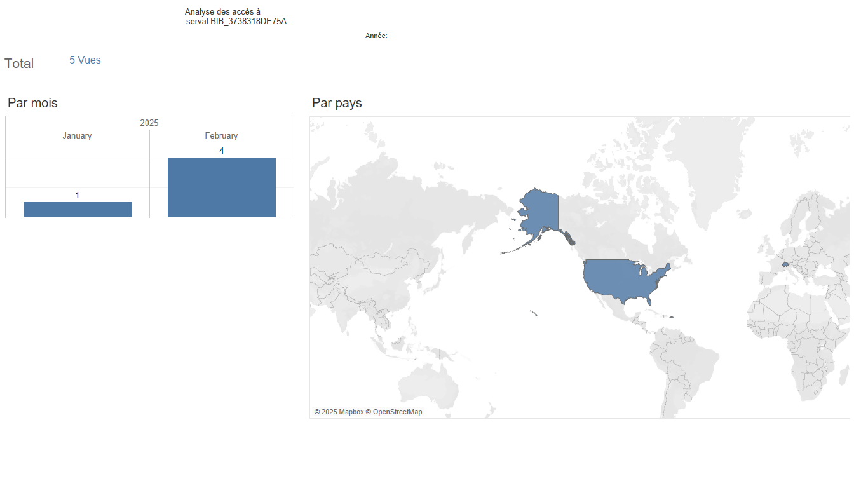
Task: Click the Hawaii islands on the map
Action: 532,312
